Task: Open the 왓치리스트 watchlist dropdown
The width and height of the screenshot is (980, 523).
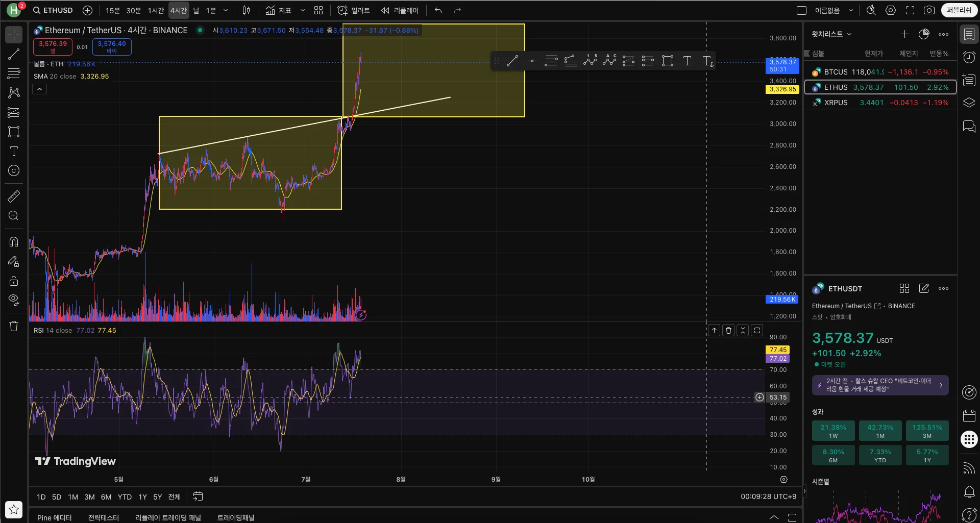Action: pos(831,34)
